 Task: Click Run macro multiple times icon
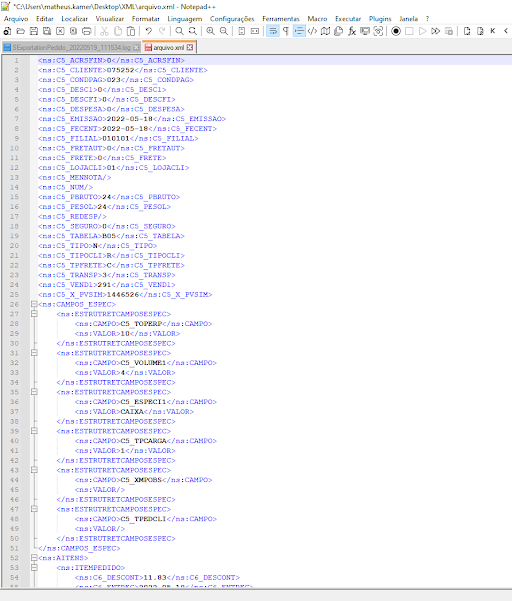pyautogui.click(x=436, y=31)
